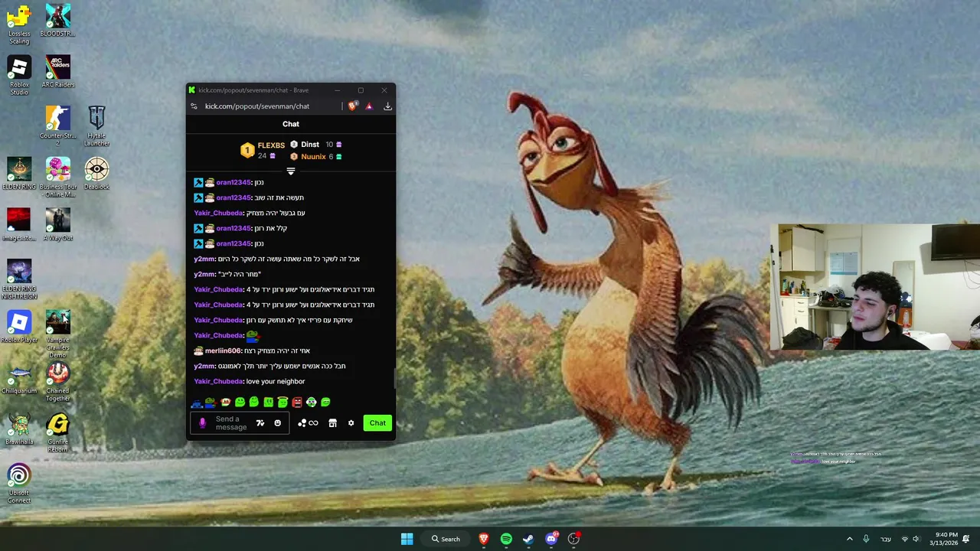Click username merliin606 in chat
The width and height of the screenshot is (980, 551).
point(224,350)
